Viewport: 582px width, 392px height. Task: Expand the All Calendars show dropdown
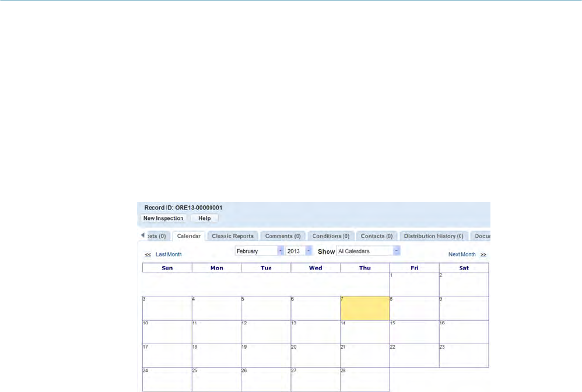(368, 251)
